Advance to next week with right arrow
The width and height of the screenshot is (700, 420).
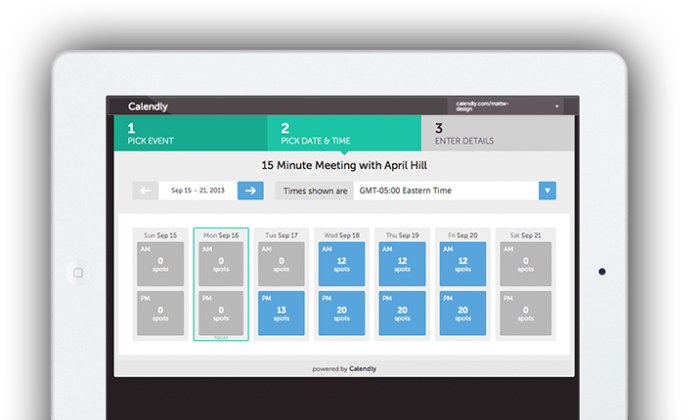point(250,191)
